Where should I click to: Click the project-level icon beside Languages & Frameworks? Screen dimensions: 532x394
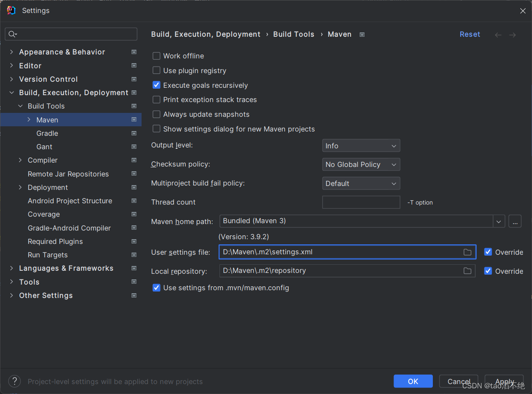[x=134, y=268]
